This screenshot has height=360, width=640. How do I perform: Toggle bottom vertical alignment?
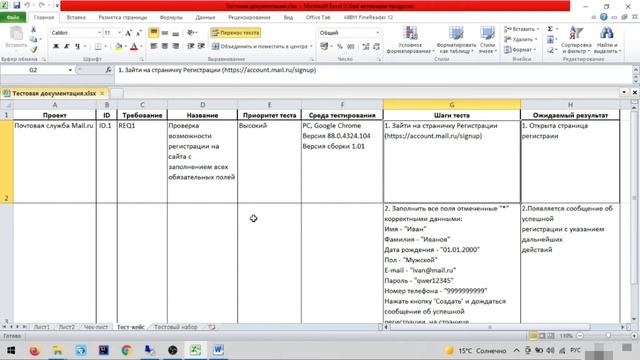coord(176,33)
